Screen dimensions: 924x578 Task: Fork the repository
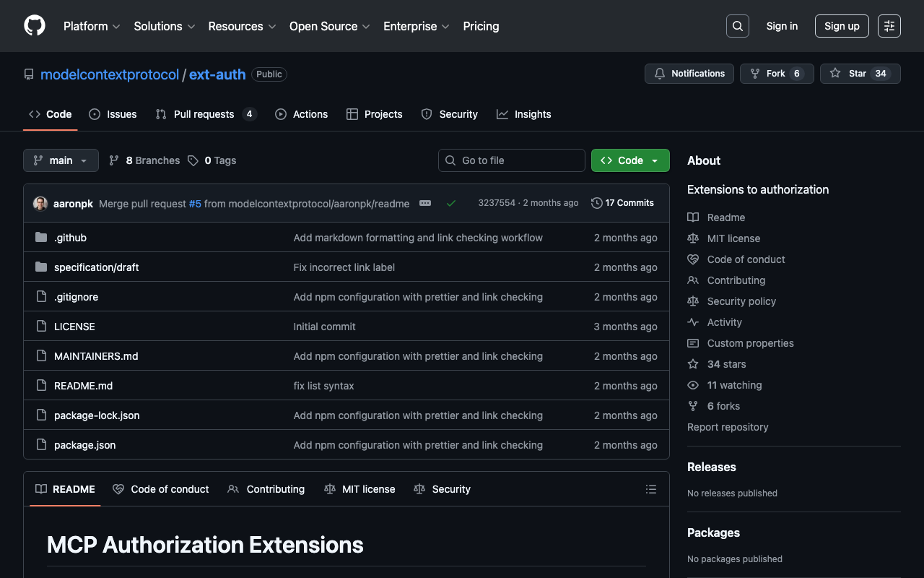tap(776, 74)
